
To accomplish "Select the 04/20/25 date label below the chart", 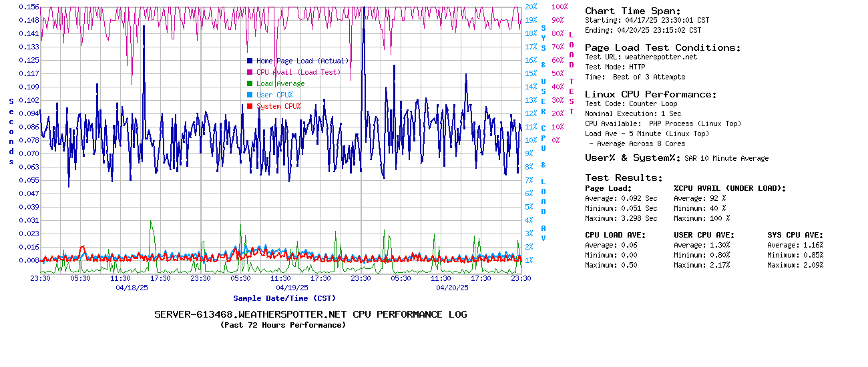I will (x=452, y=288).
